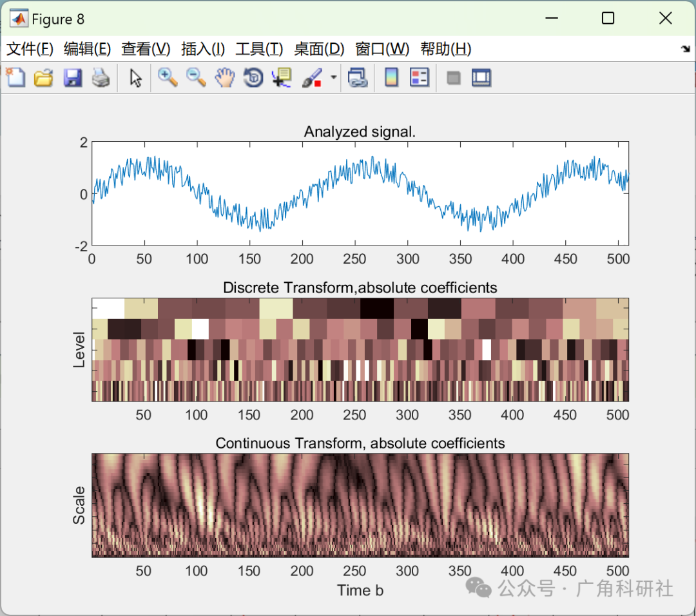This screenshot has height=616, width=696.
Task: Activate the Data Cursor tool
Action: [282, 78]
